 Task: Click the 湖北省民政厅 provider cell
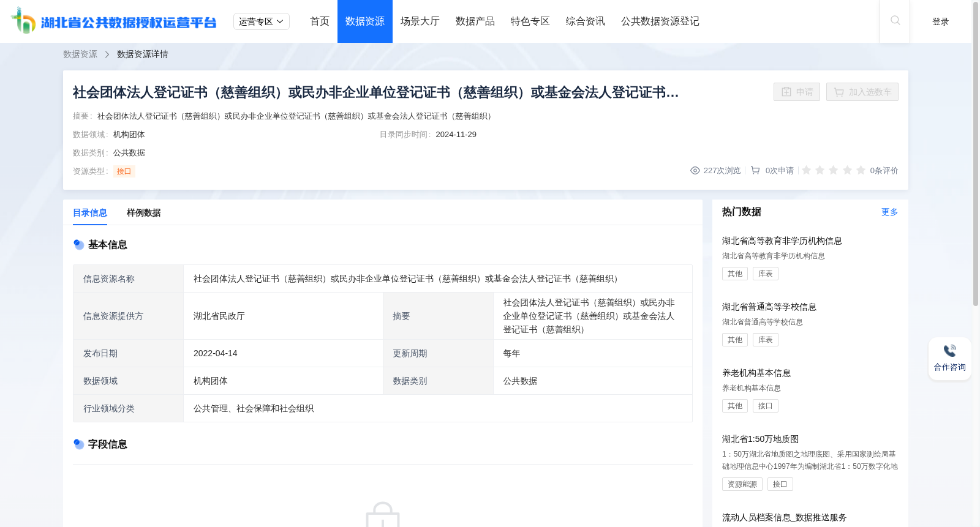[283, 316]
